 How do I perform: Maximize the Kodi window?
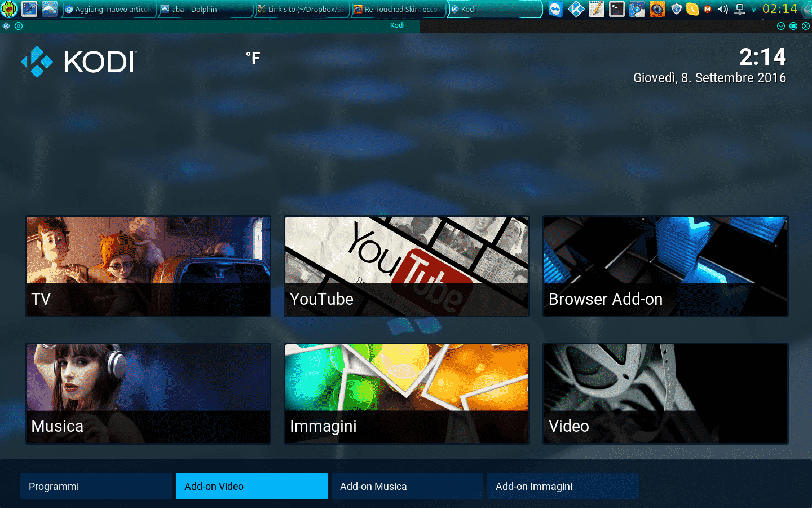[x=793, y=26]
